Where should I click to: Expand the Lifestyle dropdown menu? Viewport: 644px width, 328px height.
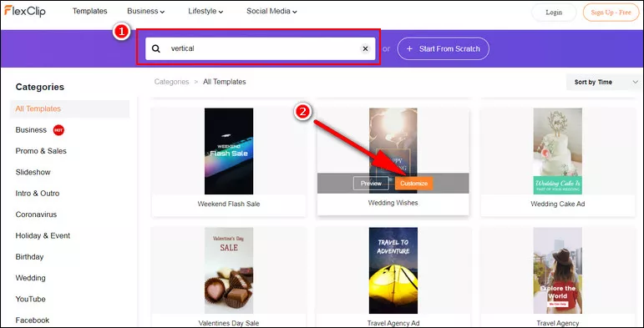pos(205,11)
